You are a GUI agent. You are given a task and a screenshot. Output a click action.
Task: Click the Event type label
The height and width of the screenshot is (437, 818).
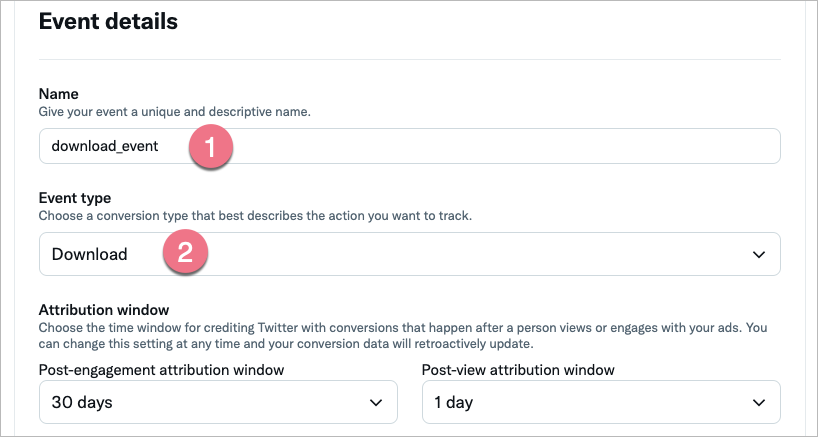(x=75, y=198)
